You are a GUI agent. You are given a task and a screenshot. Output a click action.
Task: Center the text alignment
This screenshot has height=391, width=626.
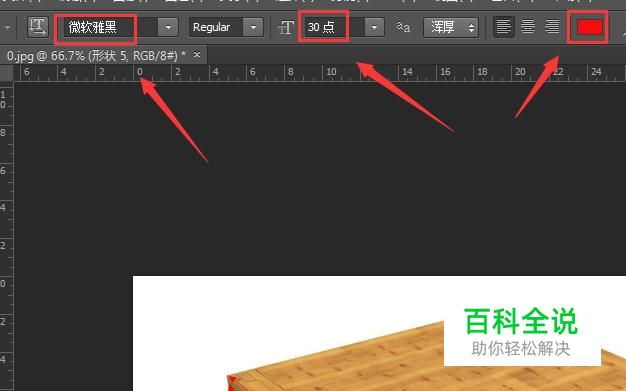[x=528, y=27]
